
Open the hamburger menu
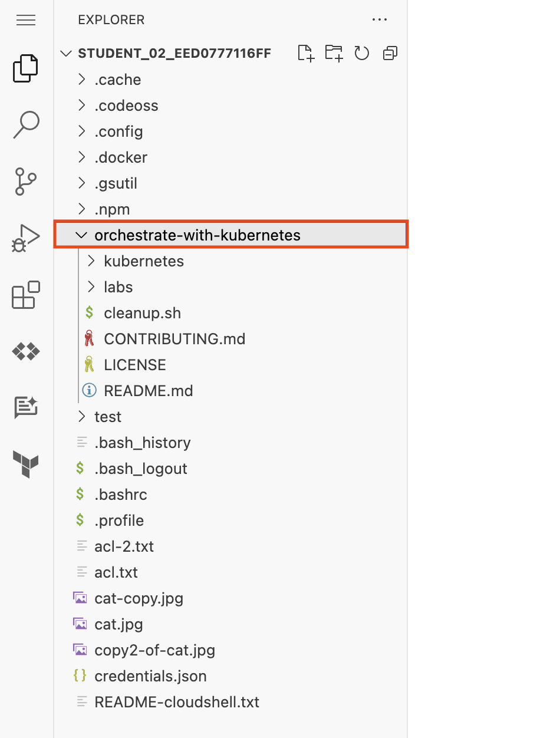(x=25, y=19)
